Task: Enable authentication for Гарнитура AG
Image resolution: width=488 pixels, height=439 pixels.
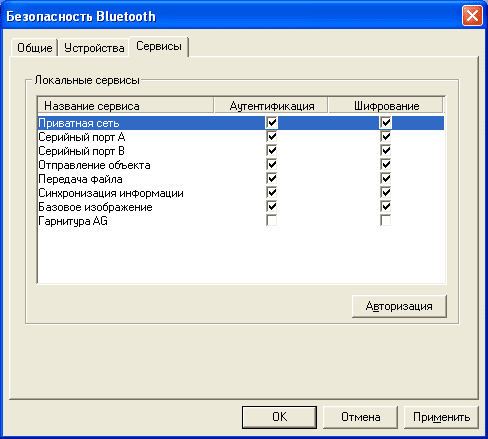Action: pyautogui.click(x=272, y=221)
